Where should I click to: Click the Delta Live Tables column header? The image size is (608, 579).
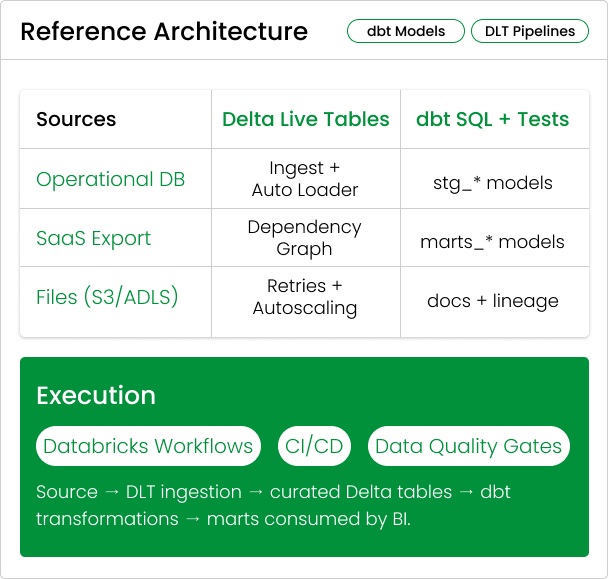pyautogui.click(x=306, y=119)
